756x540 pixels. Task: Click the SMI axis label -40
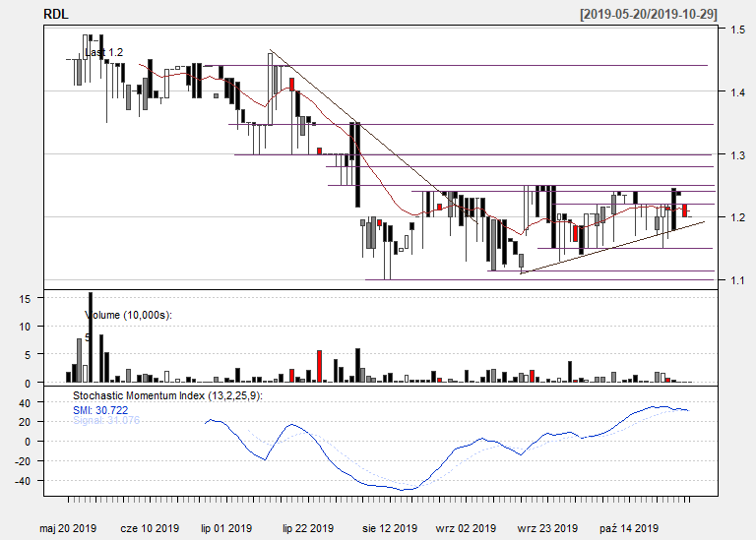23,481
